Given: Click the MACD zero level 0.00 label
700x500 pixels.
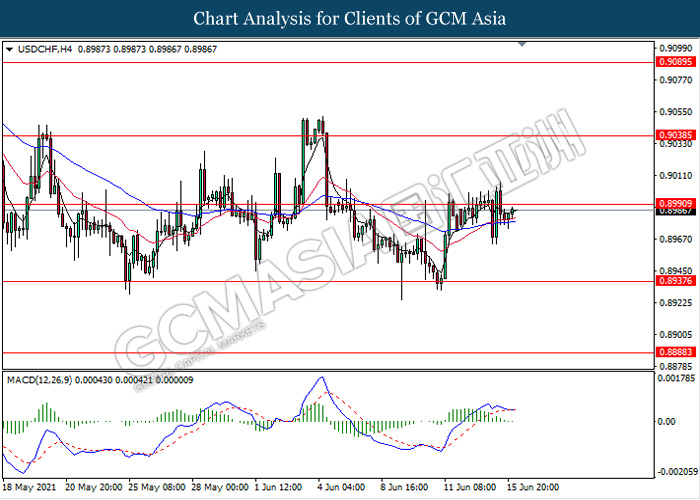Looking at the screenshot, I should point(667,421).
